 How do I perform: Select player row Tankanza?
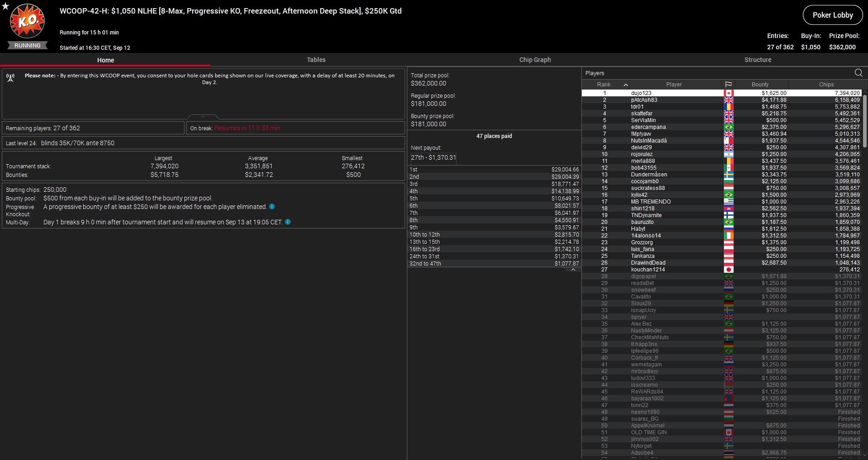tap(722, 256)
